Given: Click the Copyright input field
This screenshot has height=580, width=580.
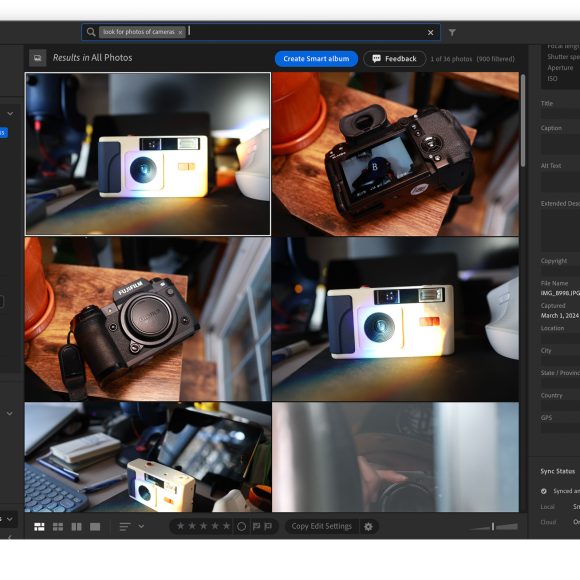Looking at the screenshot, I should 560,271.
